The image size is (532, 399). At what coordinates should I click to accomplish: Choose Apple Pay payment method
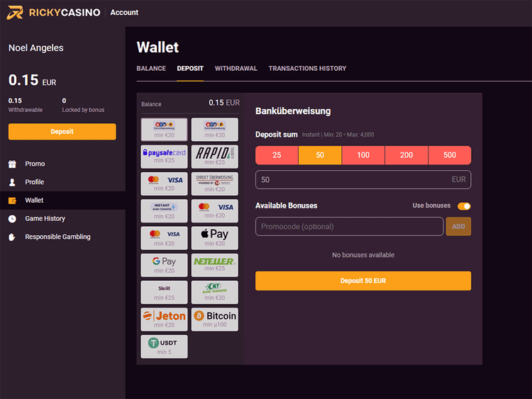click(x=215, y=238)
